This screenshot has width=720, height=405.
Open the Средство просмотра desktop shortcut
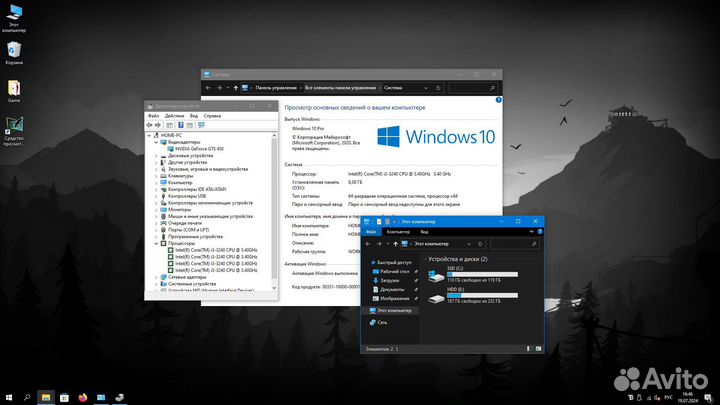click(14, 131)
